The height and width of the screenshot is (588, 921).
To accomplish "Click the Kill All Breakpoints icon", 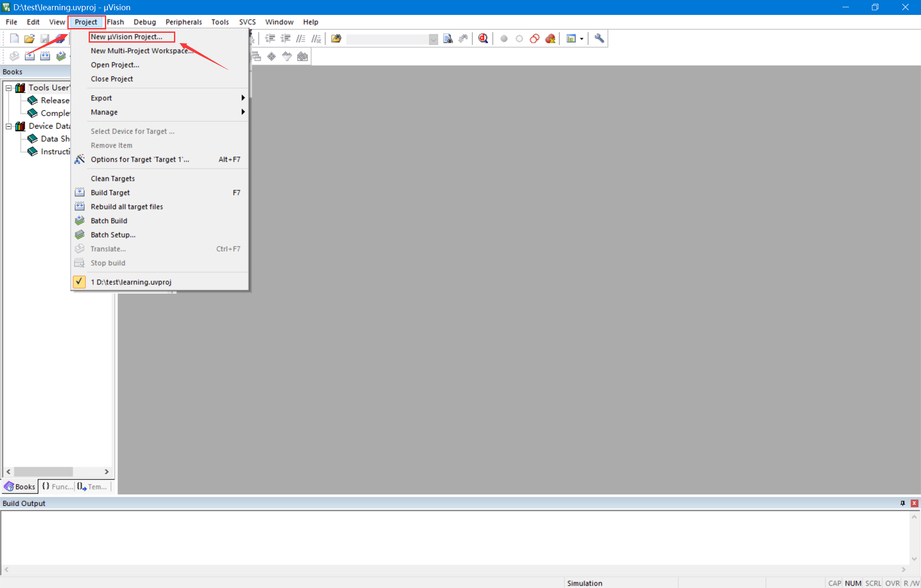I will click(x=550, y=39).
